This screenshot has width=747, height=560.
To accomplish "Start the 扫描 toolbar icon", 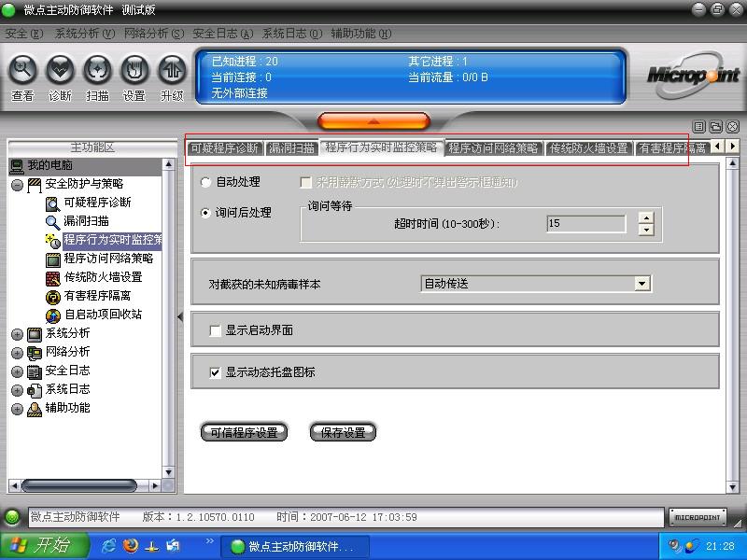I will pos(97,70).
